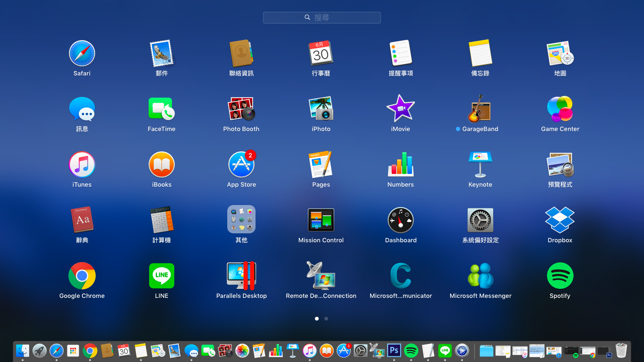Viewport: 644px width, 362px height.
Task: Open Microsoft Communicator app
Action: click(x=401, y=276)
